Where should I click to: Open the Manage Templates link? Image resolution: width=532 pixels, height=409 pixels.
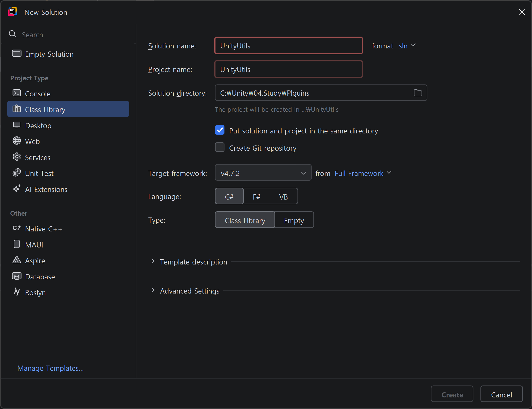50,368
